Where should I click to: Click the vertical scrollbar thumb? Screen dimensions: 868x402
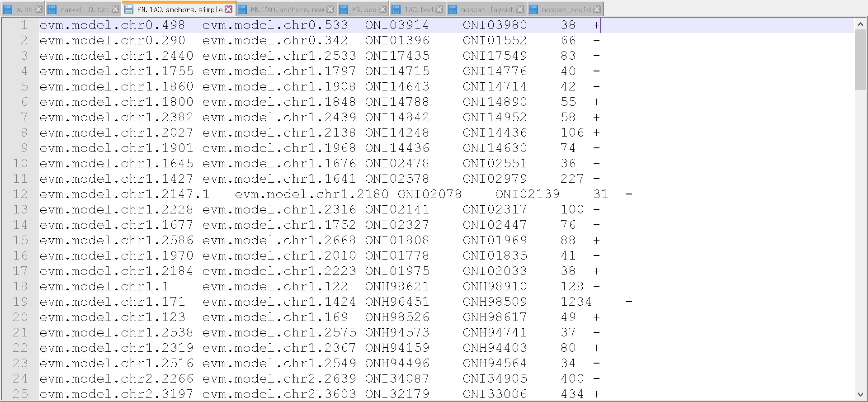tap(860, 60)
